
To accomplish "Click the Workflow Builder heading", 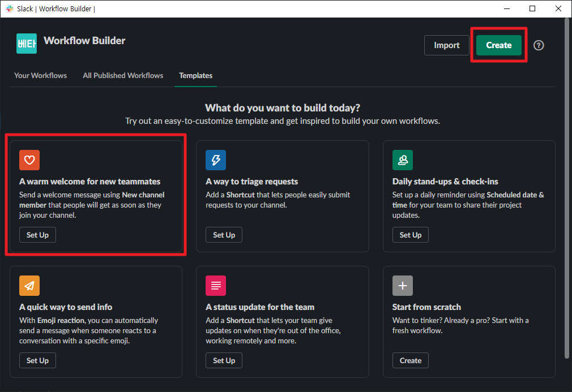I will pyautogui.click(x=84, y=40).
